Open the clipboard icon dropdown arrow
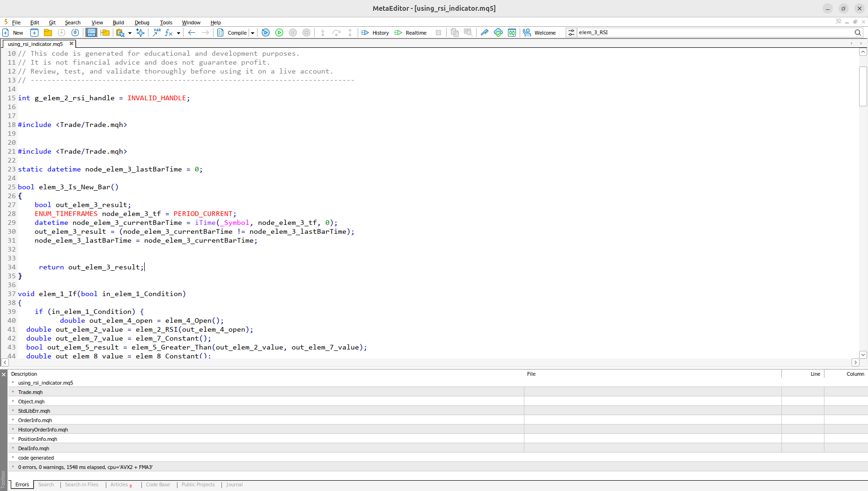 [130, 33]
